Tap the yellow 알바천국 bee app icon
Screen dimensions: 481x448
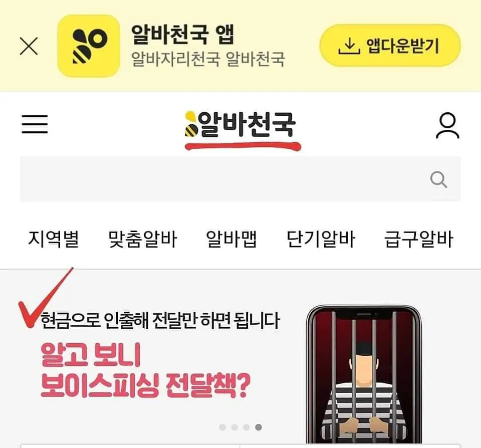89,46
